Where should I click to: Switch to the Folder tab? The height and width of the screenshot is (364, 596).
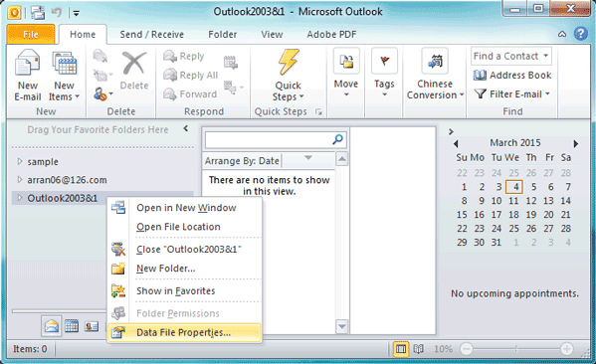(222, 34)
